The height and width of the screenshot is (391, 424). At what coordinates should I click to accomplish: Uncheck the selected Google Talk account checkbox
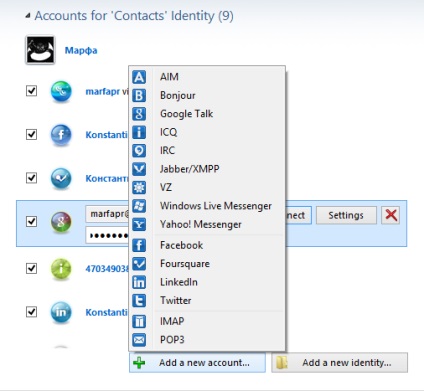(x=31, y=221)
